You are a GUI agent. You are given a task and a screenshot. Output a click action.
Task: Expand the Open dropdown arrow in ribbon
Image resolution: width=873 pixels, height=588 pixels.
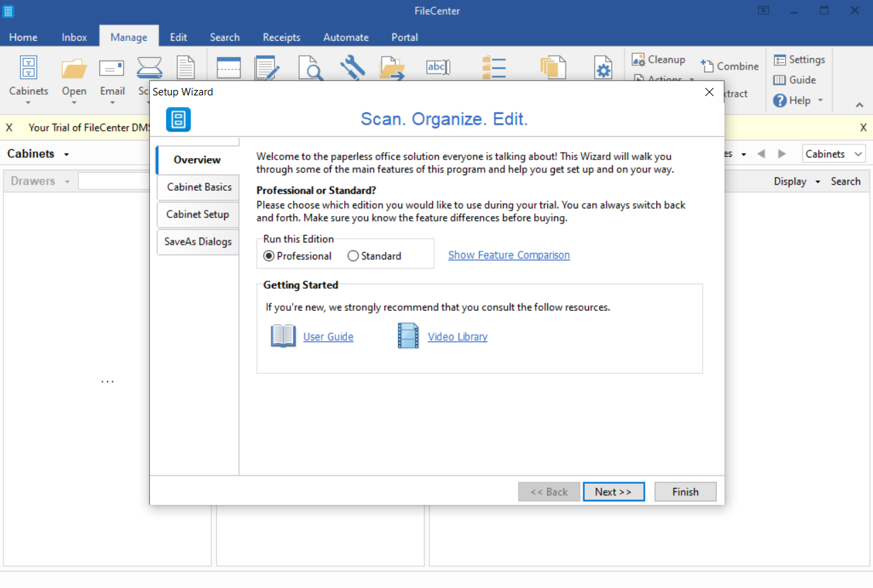74,103
